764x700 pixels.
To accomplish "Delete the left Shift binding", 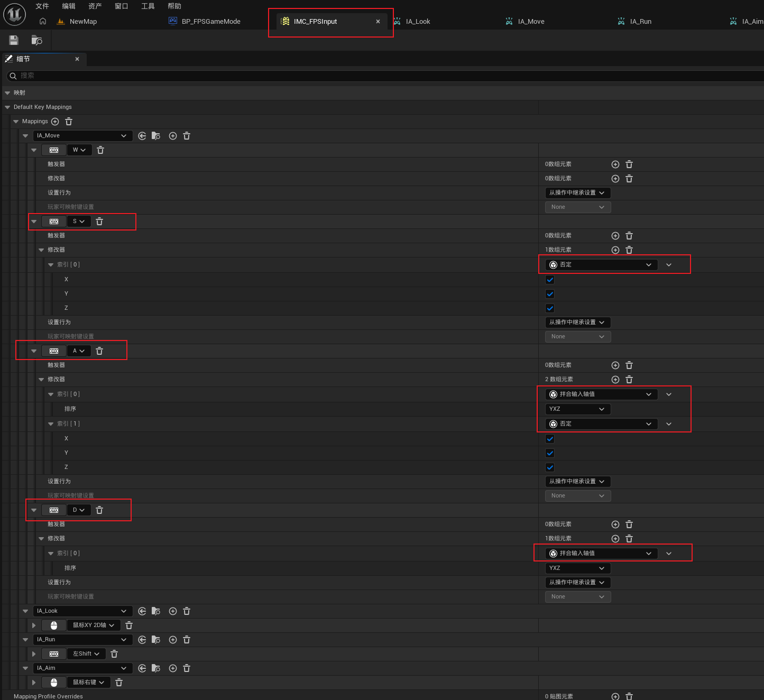I will tap(114, 654).
